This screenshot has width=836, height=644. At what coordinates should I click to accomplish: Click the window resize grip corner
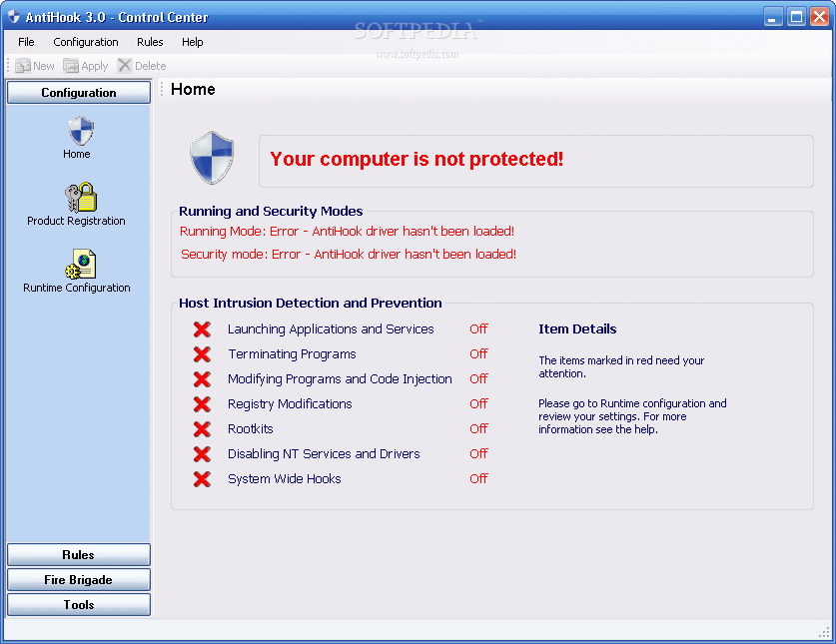click(x=824, y=632)
